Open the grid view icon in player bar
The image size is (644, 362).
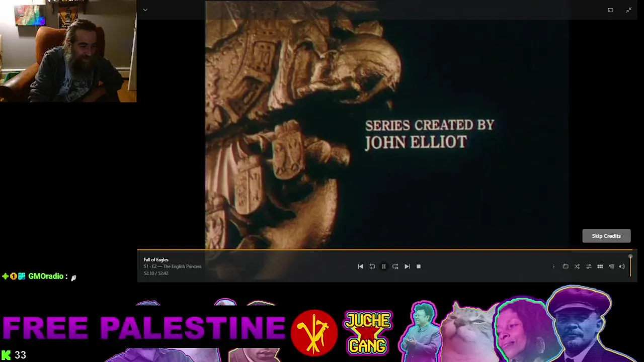tap(600, 266)
